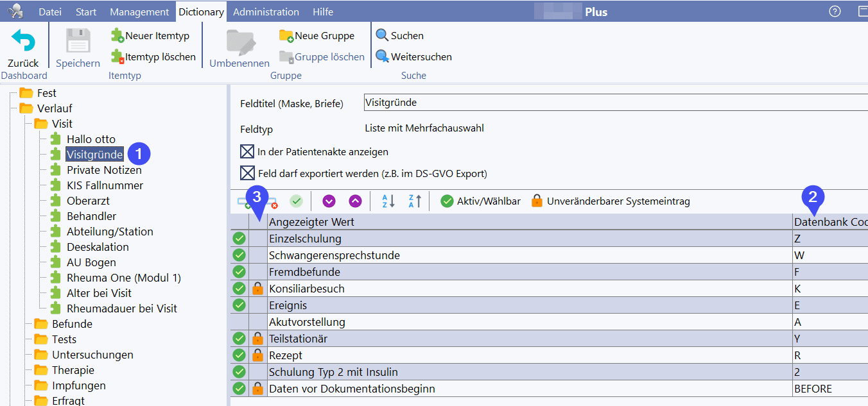
Task: Click Neuer Itemtyp puzzle icon
Action: point(117,36)
